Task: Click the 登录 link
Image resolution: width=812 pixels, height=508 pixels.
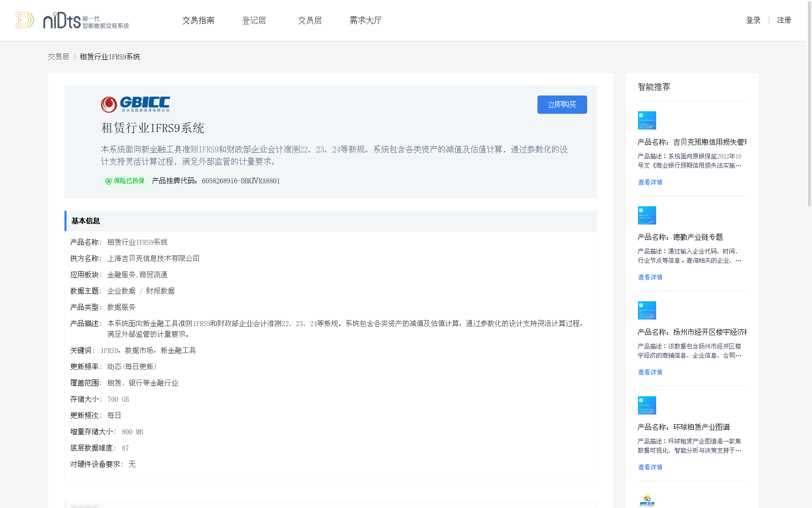Action: [x=753, y=20]
